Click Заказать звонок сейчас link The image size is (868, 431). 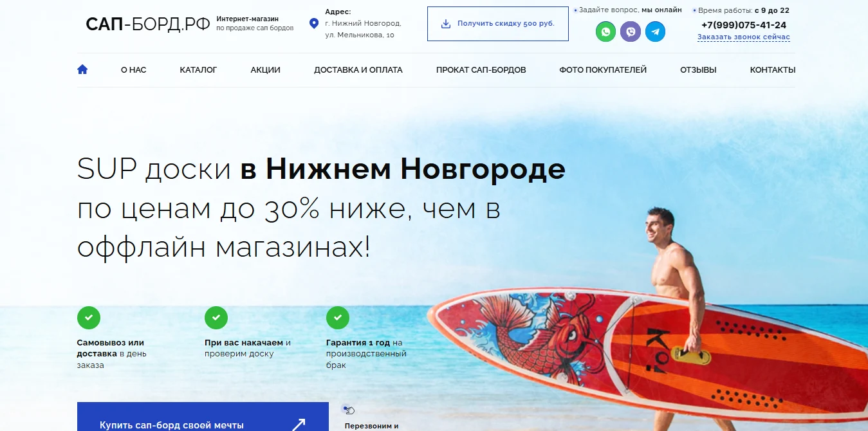point(744,37)
